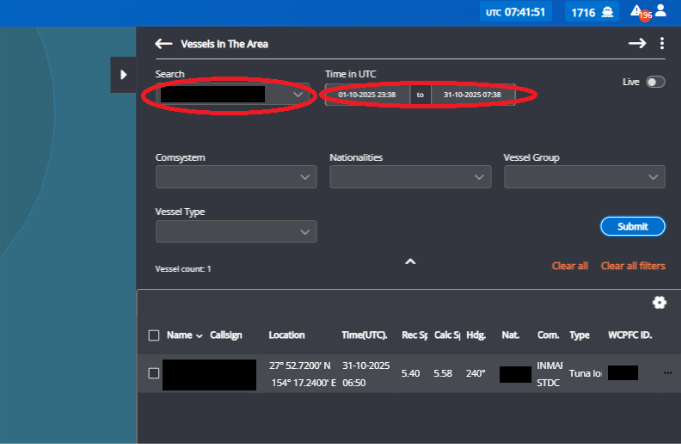
Task: Click the Clear all link
Action: 570,266
